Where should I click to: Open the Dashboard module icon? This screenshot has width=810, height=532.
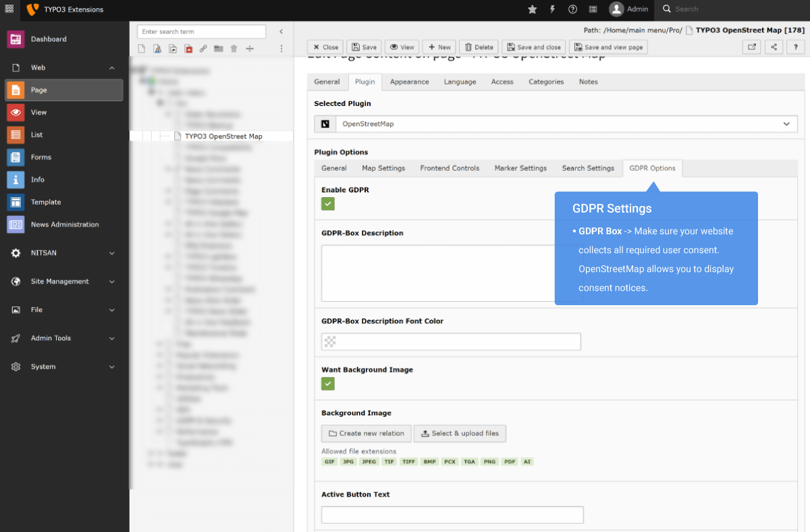tap(16, 39)
